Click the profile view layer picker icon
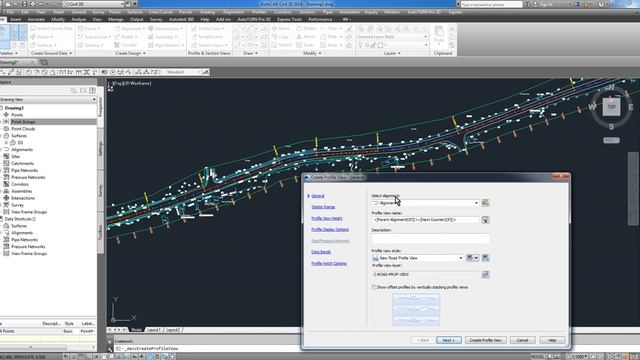The height and width of the screenshot is (360, 640). 485,275
